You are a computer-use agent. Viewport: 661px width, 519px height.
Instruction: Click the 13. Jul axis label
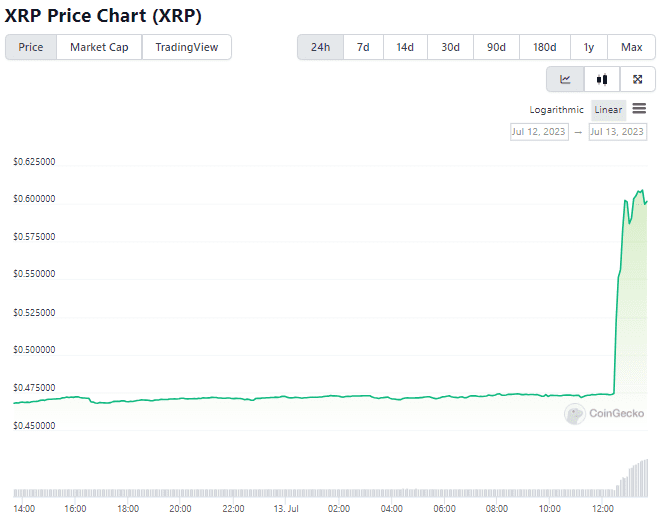(x=286, y=509)
